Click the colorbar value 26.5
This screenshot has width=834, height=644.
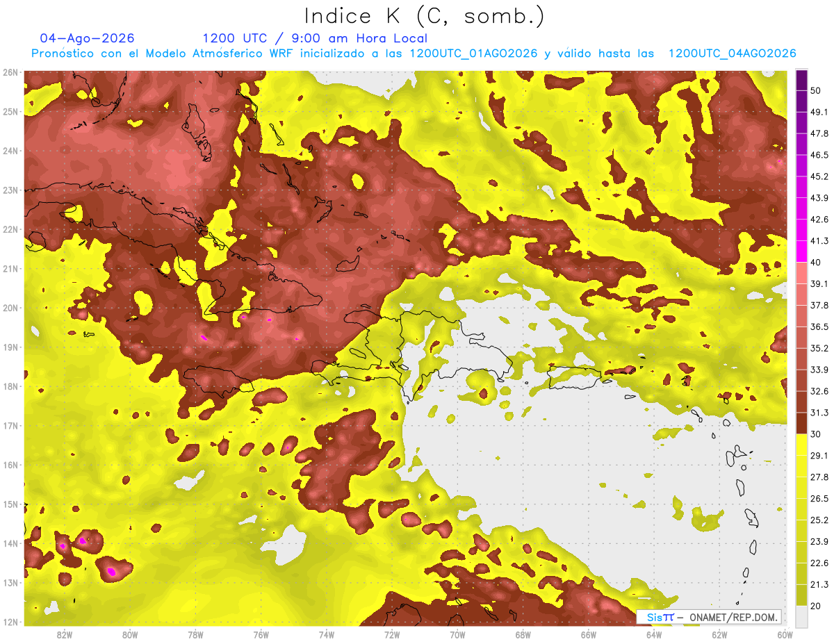click(819, 498)
